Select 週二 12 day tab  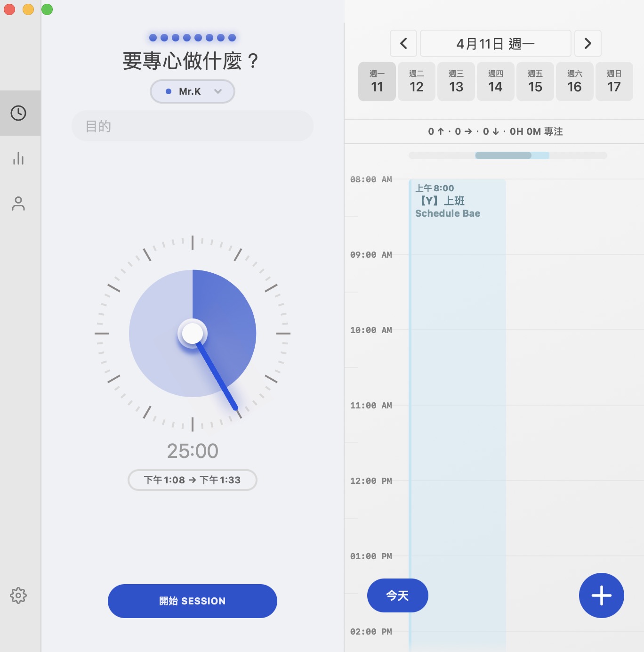417,81
